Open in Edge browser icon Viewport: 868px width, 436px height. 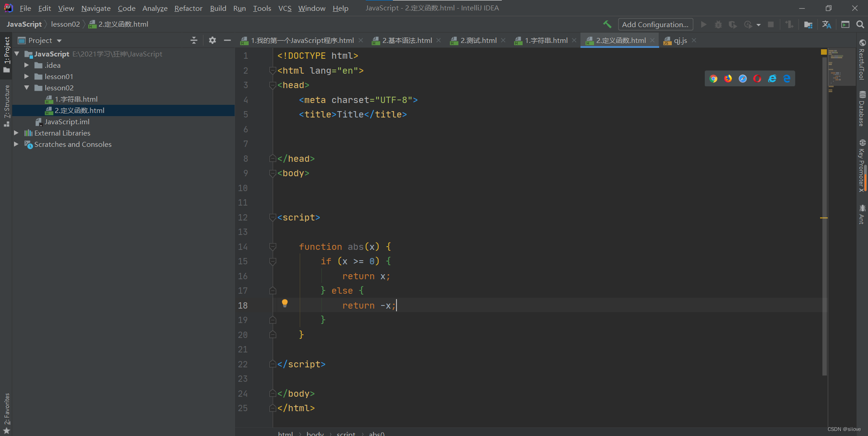[787, 79]
